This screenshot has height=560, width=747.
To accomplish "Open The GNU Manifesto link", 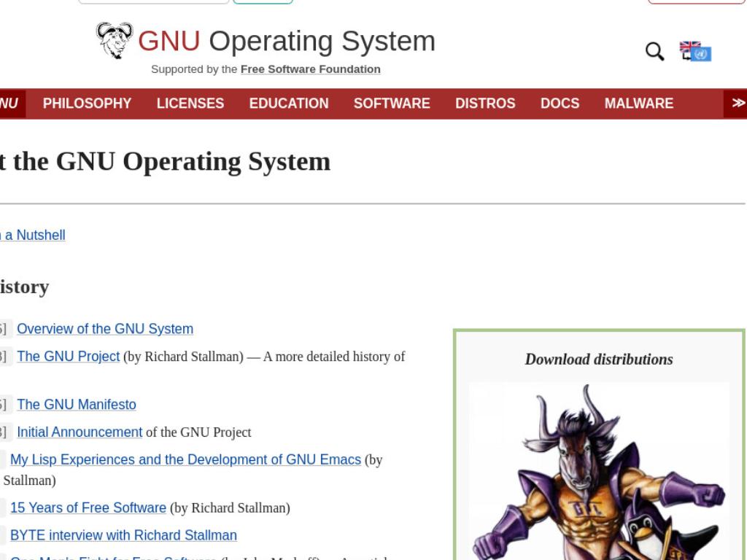I will 76,405.
